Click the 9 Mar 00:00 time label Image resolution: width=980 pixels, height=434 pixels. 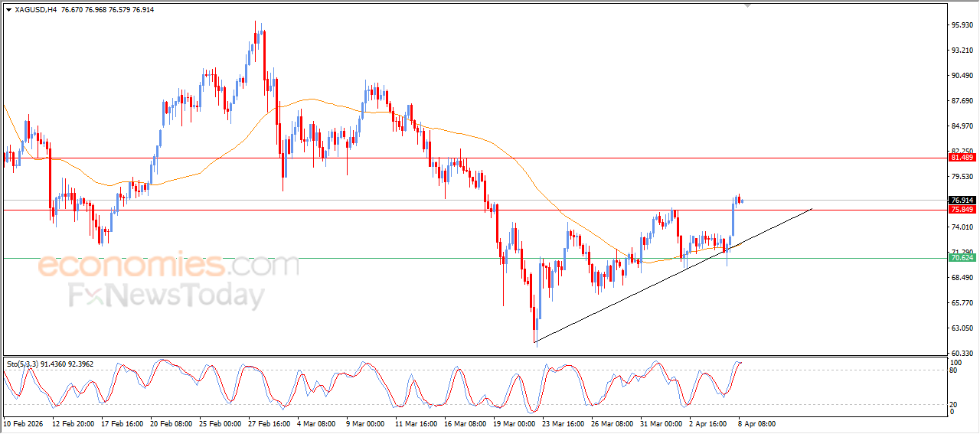[365, 423]
